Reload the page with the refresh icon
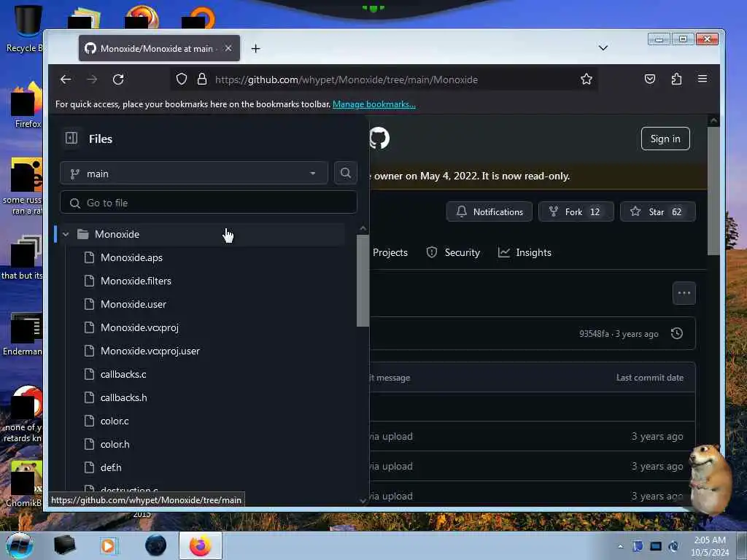Viewport: 747px width, 560px height. 118,79
